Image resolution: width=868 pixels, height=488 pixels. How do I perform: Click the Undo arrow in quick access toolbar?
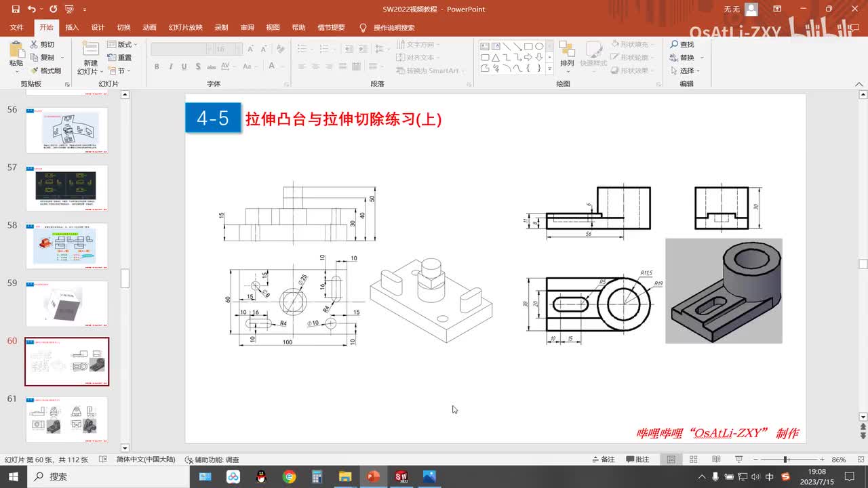coord(32,9)
